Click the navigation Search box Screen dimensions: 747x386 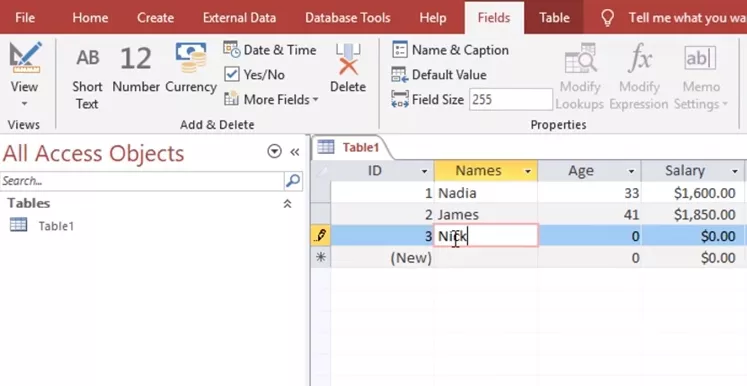[142, 181]
